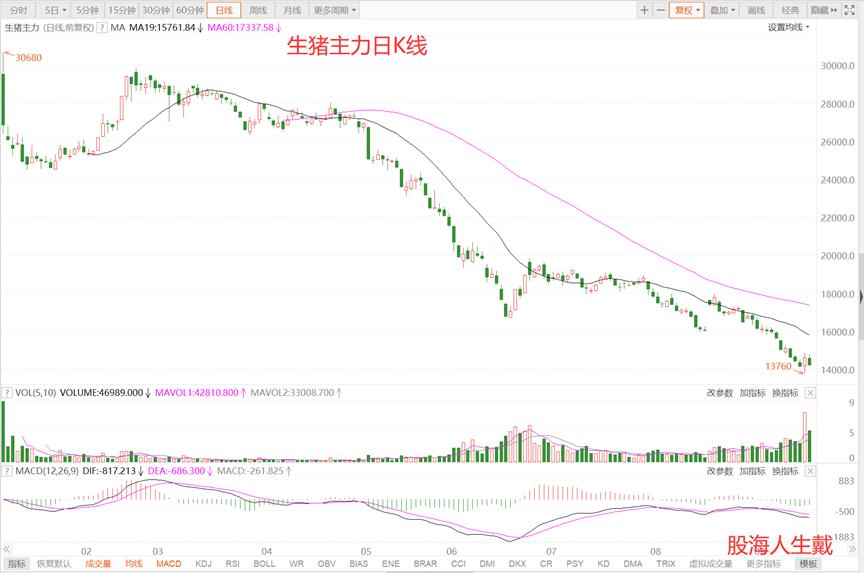Toggle the MACD indicator at the bottom
The width and height of the screenshot is (864, 573).
(x=168, y=564)
